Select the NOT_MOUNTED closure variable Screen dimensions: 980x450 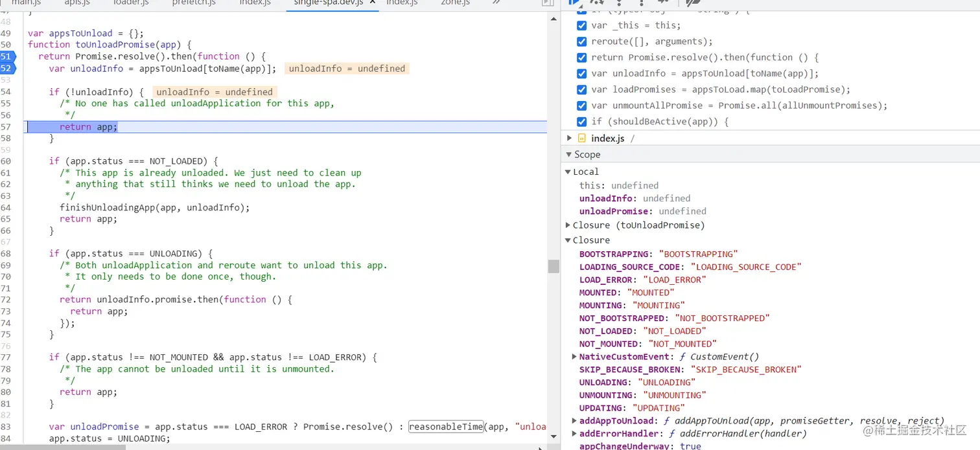coord(648,344)
